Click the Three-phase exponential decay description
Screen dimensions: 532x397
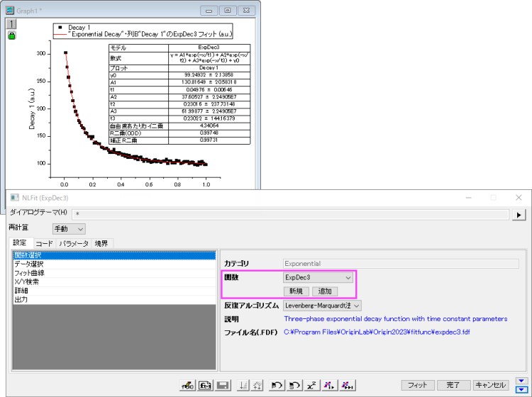tap(396, 319)
